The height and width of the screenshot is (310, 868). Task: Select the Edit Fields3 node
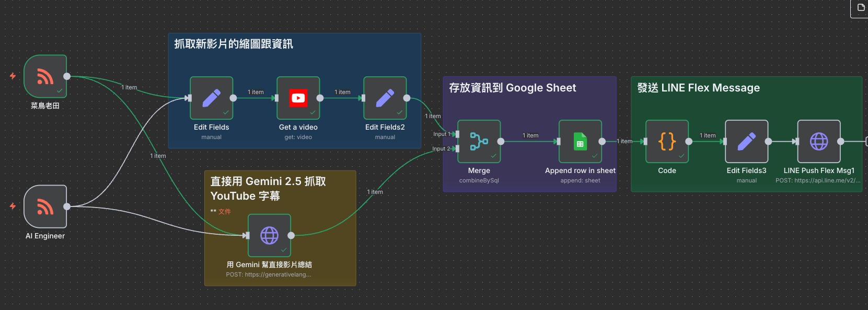coord(747,141)
